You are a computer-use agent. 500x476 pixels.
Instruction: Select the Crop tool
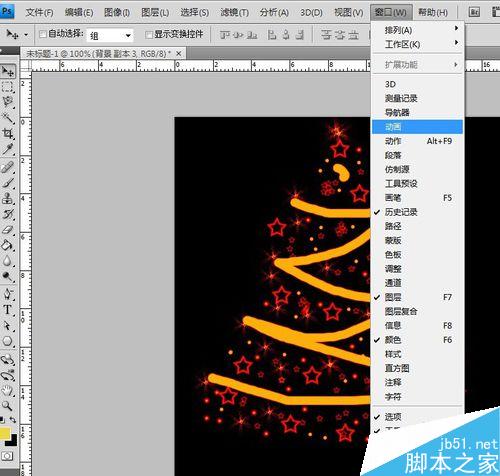(x=7, y=133)
